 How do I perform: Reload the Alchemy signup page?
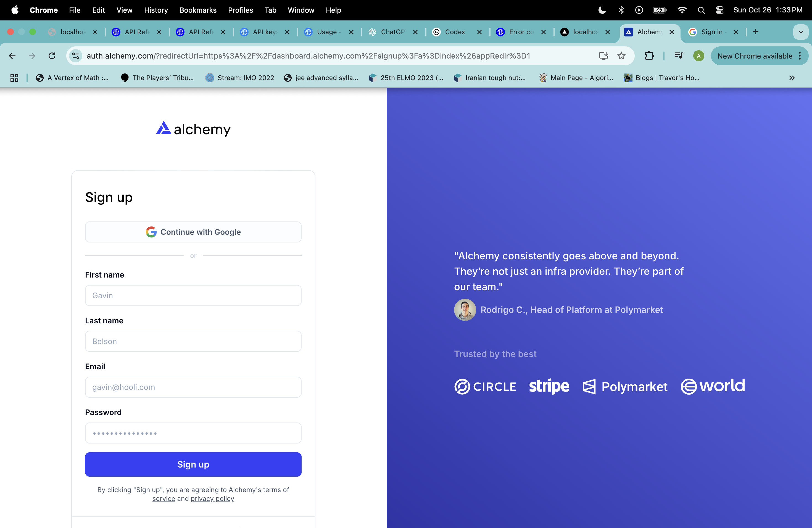pyautogui.click(x=52, y=56)
